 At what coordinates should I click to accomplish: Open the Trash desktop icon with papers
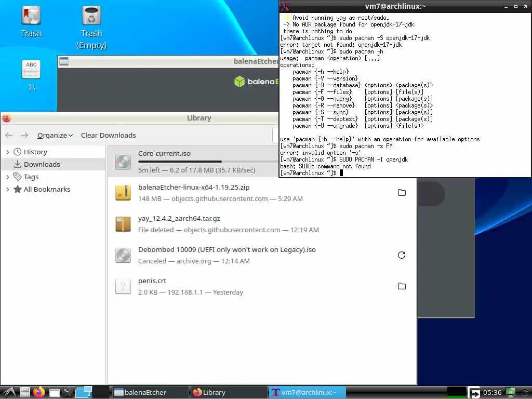(31, 16)
